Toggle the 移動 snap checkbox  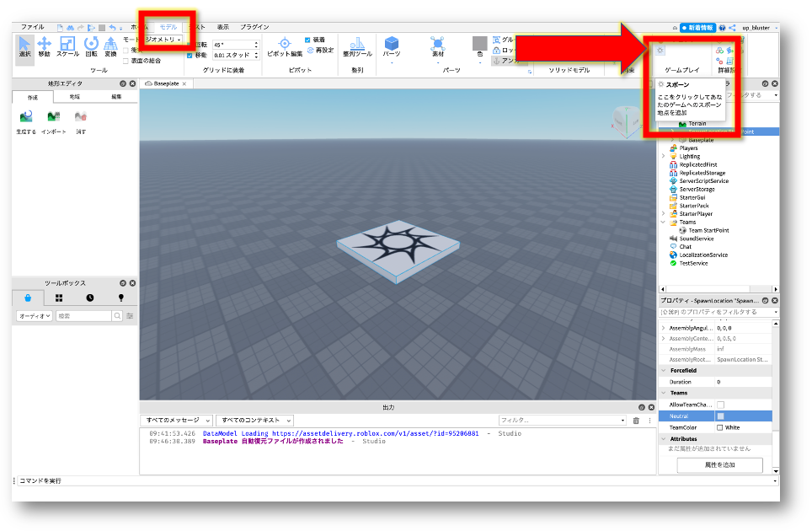[190, 55]
